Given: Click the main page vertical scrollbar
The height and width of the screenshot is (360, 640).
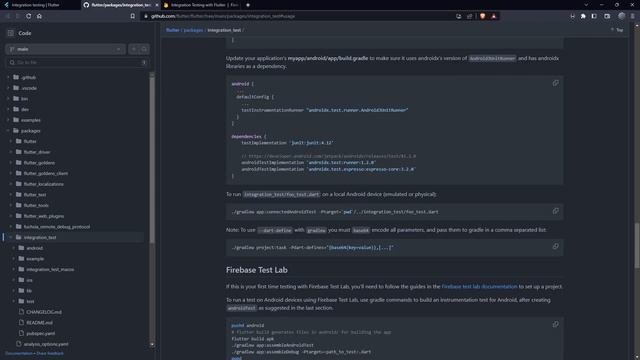Looking at the screenshot, I should click(637, 245).
